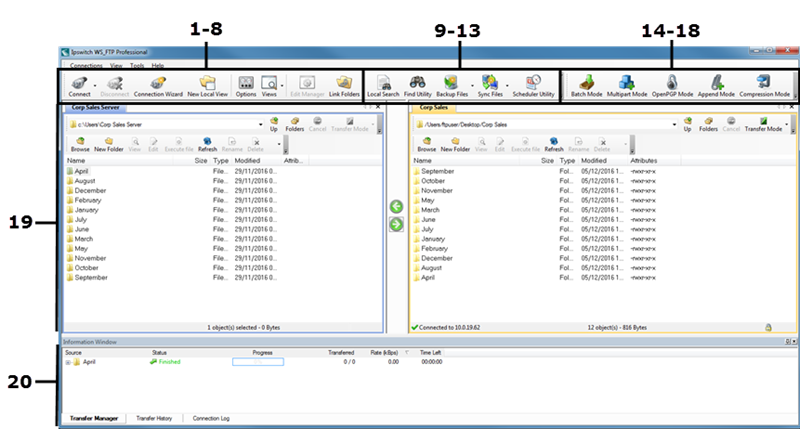Image resolution: width=800 pixels, height=429 pixels.
Task: Create New Folder in Corp Sales Server pane
Action: click(x=109, y=144)
